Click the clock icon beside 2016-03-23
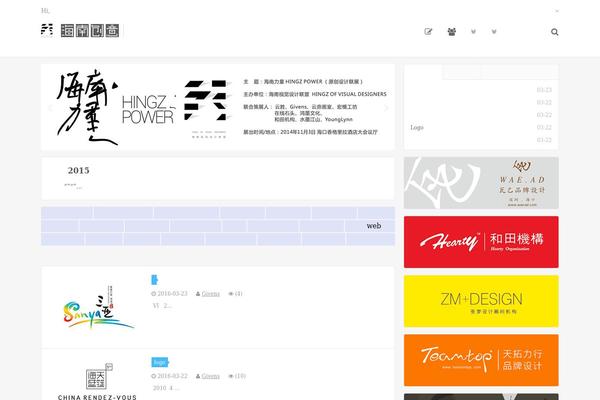This screenshot has height=400, width=600. (x=153, y=294)
